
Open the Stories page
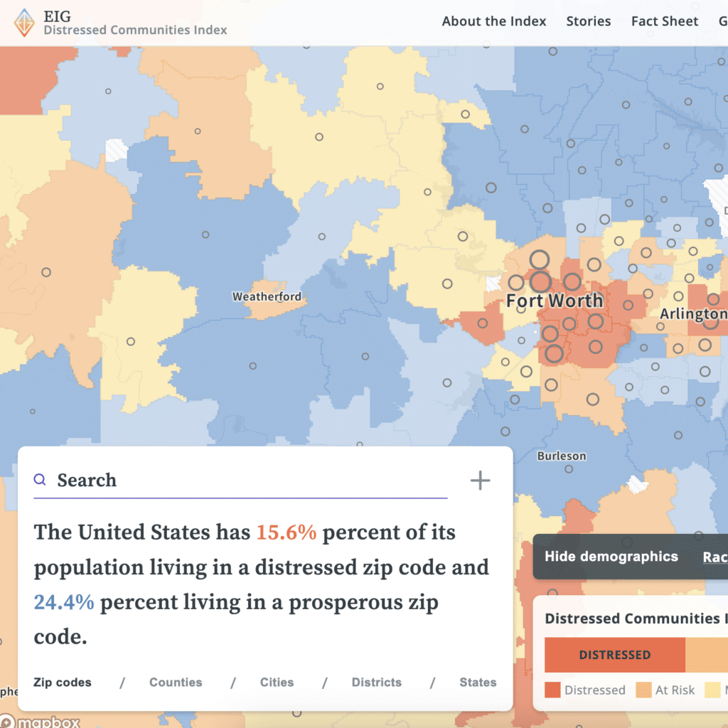point(589,21)
